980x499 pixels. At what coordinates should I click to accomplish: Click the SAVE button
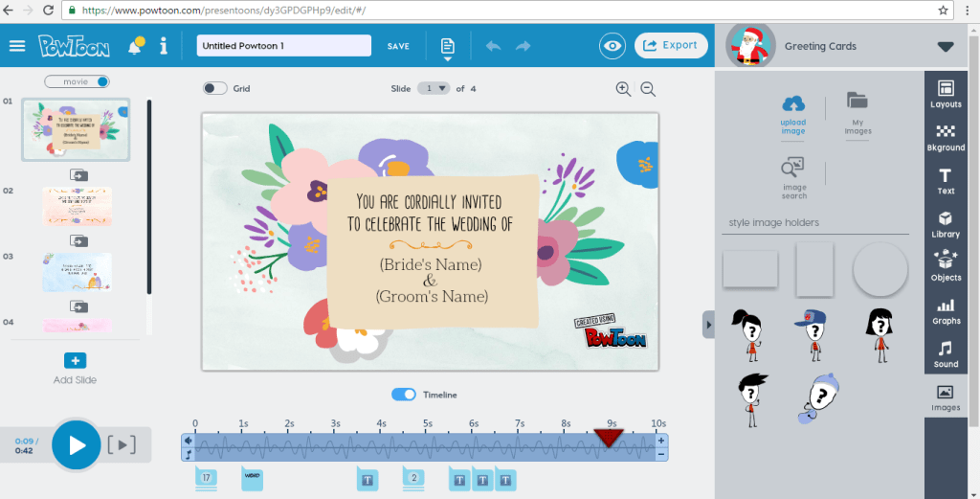coord(398,46)
